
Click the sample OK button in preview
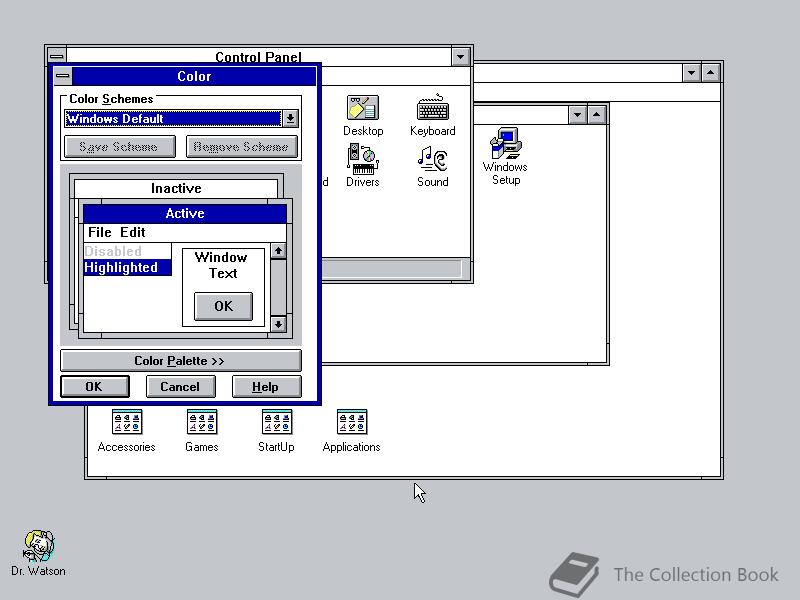[x=223, y=306]
